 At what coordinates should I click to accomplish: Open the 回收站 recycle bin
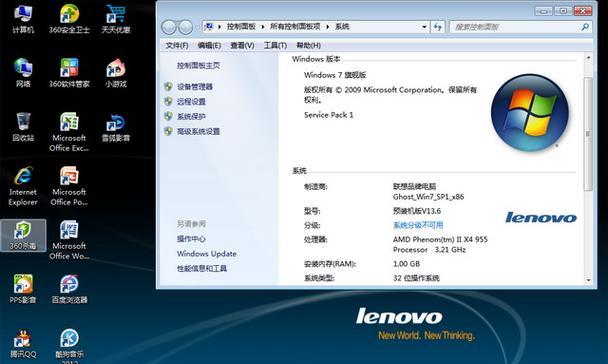coord(23,127)
